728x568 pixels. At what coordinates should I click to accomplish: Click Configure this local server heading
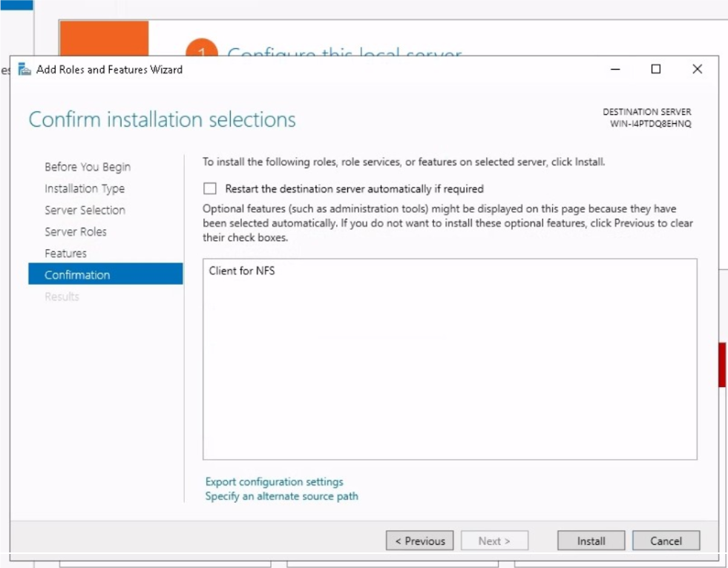tap(344, 52)
